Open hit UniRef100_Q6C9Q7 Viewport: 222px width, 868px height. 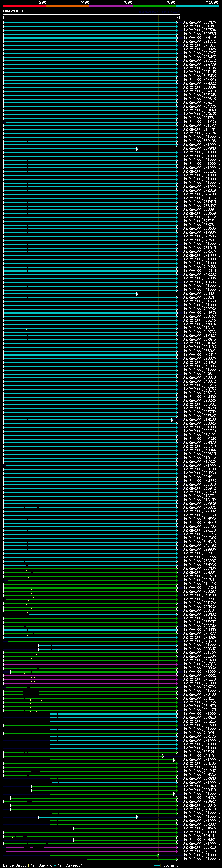click(199, 561)
